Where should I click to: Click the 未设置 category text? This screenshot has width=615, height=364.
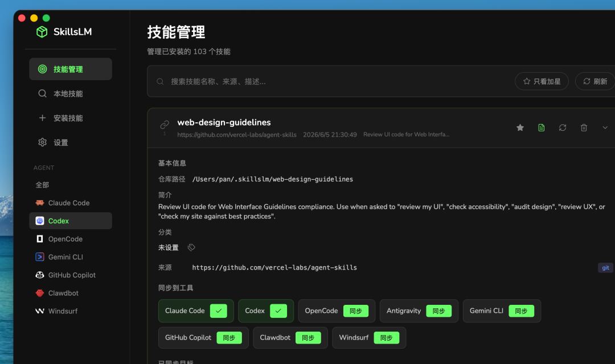(x=168, y=247)
